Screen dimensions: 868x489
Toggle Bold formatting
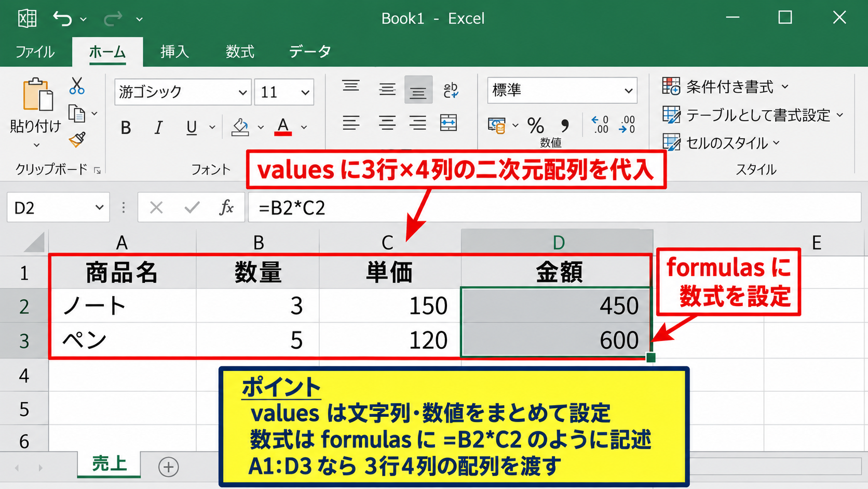(126, 127)
